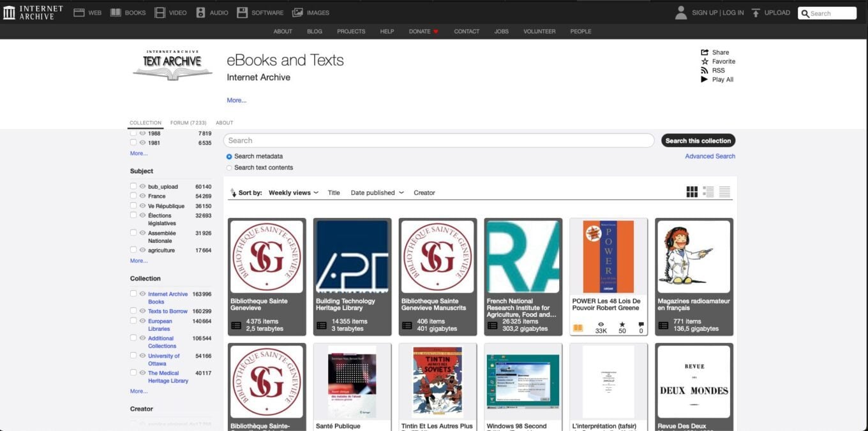Open the Web section icon
The height and width of the screenshot is (431, 868).
pos(79,12)
